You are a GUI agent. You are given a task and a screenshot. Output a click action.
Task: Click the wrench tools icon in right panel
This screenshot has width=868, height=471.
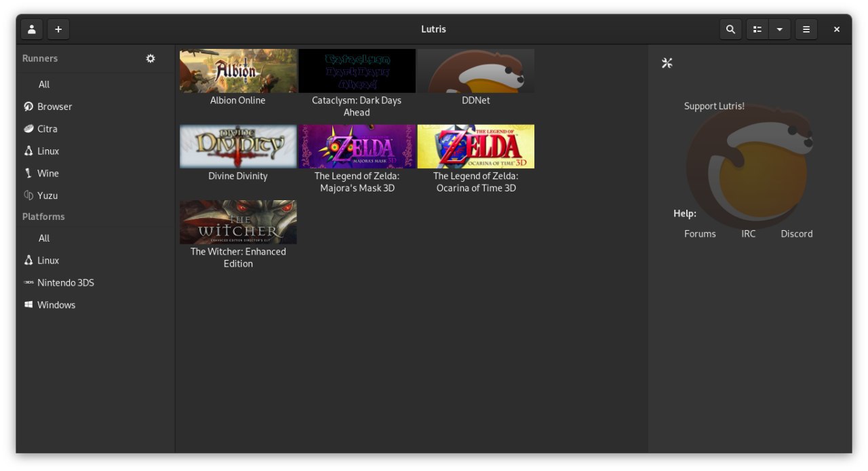(667, 63)
